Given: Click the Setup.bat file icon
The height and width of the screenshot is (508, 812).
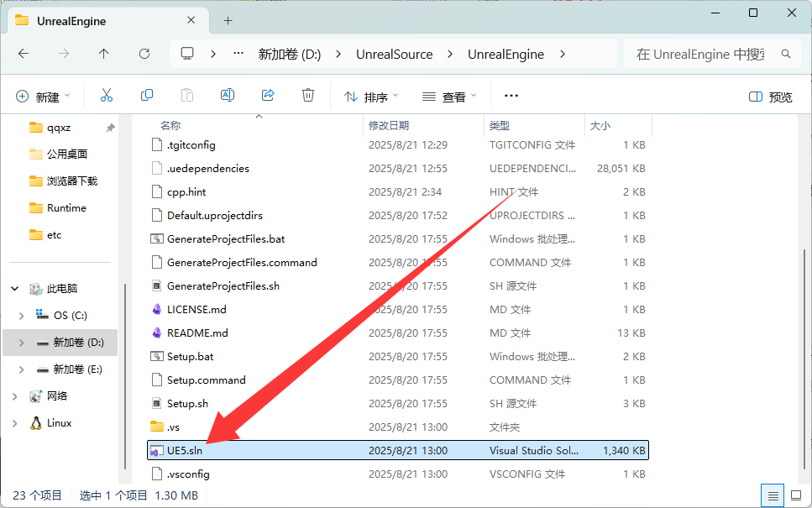Looking at the screenshot, I should click(x=156, y=356).
